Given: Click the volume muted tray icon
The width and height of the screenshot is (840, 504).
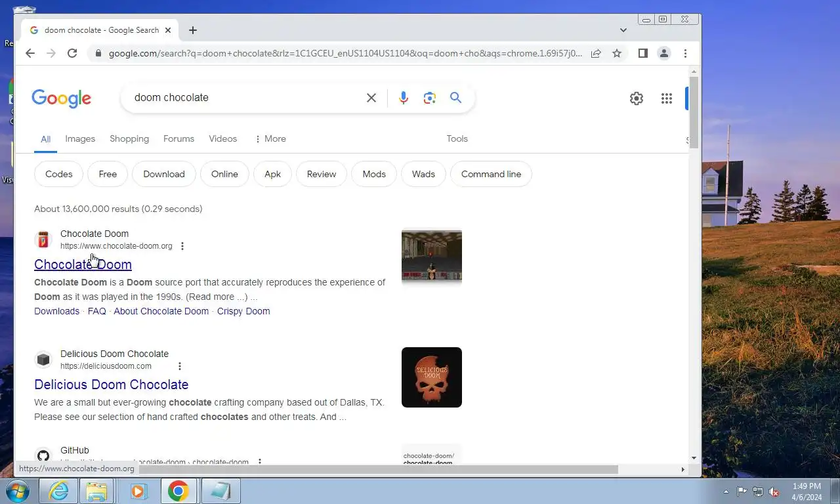Looking at the screenshot, I should [x=774, y=492].
